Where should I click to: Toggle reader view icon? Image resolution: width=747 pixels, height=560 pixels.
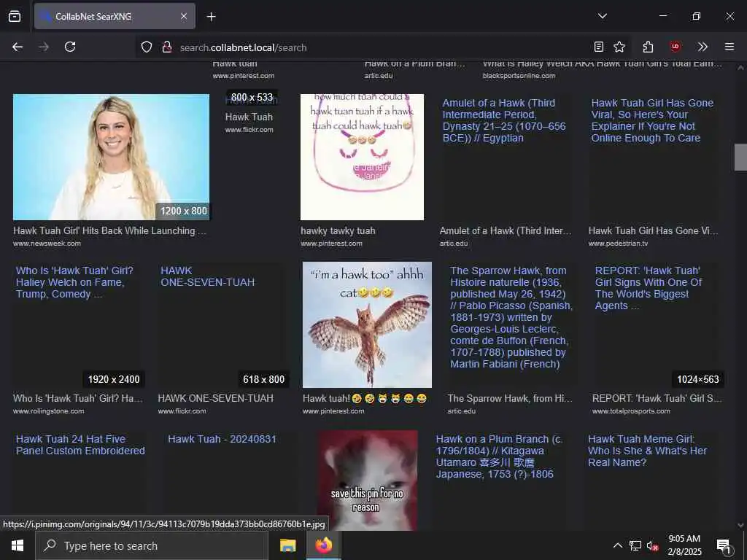(x=599, y=47)
